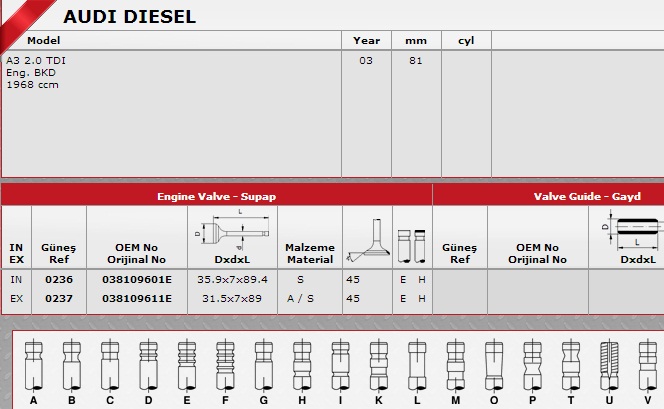Click OEM number 038109611E

(x=137, y=298)
